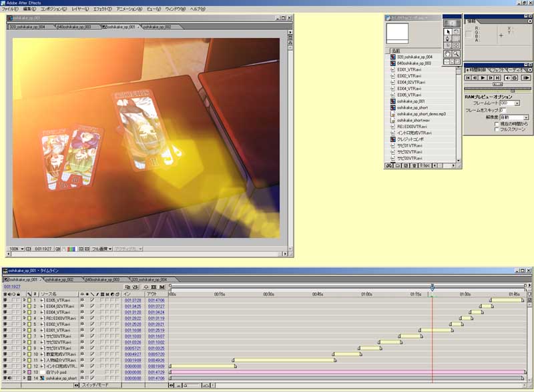Toggle Shy layers button in timeline
534x392 pixels.
pyautogui.click(x=146, y=287)
